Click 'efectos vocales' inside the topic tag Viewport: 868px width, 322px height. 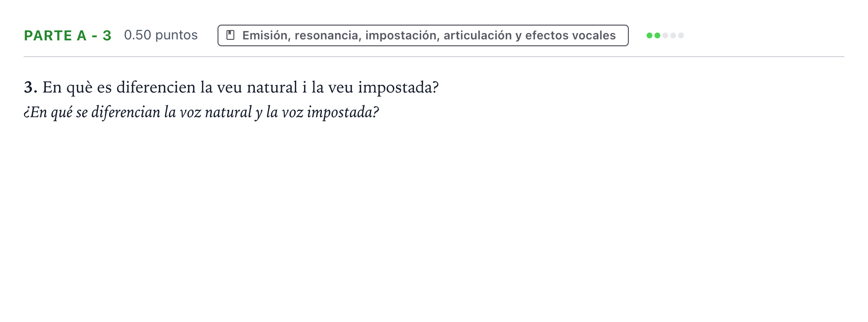570,35
